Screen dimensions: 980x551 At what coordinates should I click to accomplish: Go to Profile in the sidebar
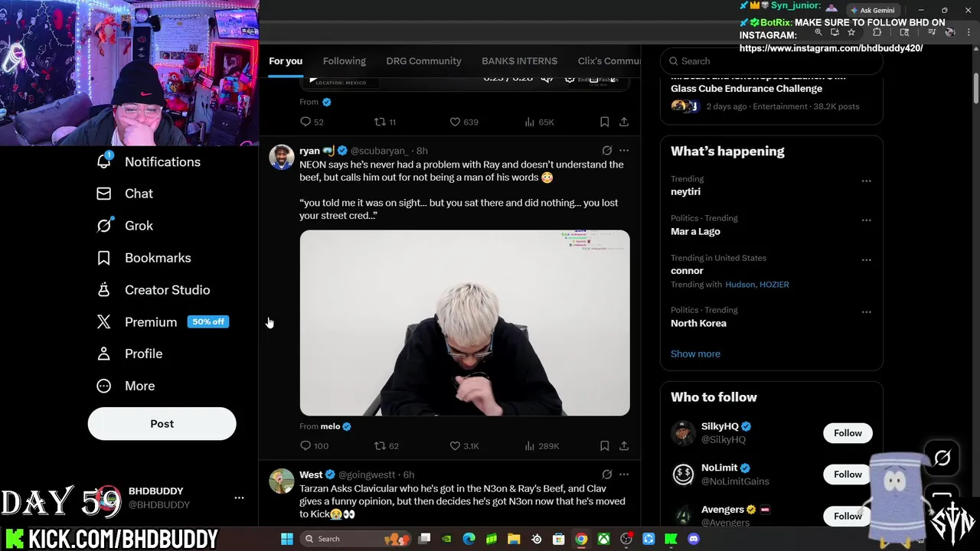coord(129,354)
